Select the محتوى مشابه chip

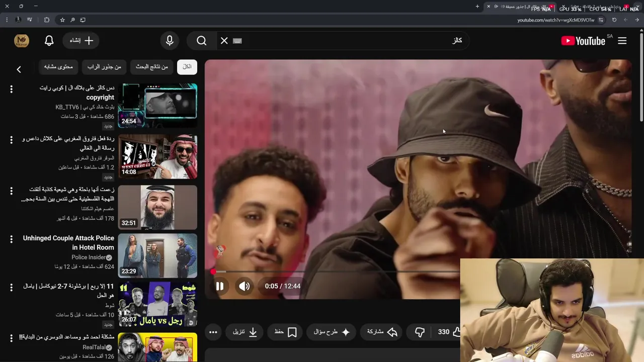tap(58, 67)
